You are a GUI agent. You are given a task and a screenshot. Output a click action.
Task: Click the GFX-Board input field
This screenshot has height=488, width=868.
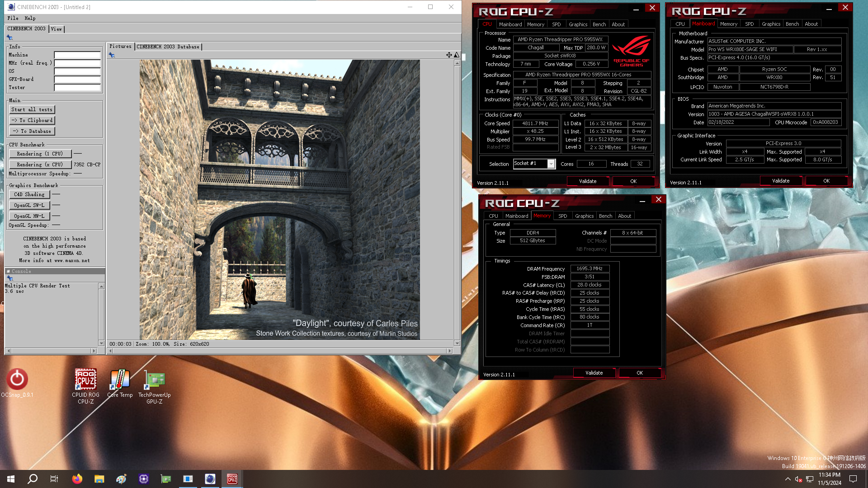[77, 80]
